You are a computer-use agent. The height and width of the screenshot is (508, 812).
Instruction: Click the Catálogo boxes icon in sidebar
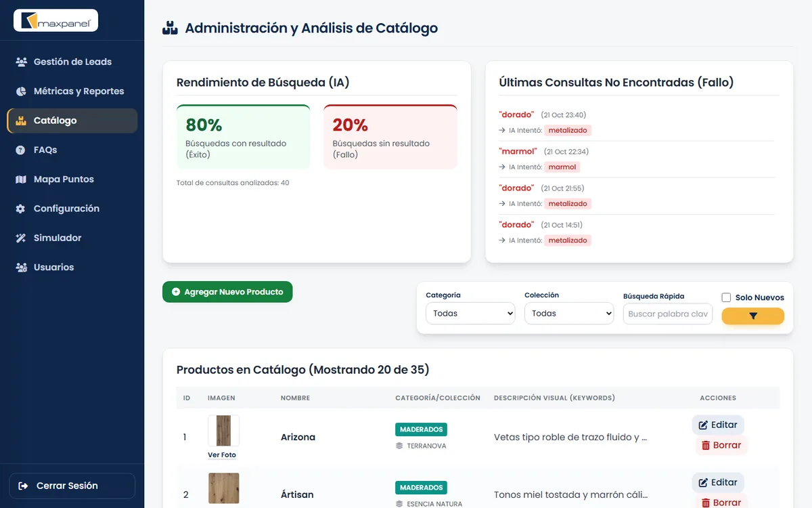coord(21,121)
